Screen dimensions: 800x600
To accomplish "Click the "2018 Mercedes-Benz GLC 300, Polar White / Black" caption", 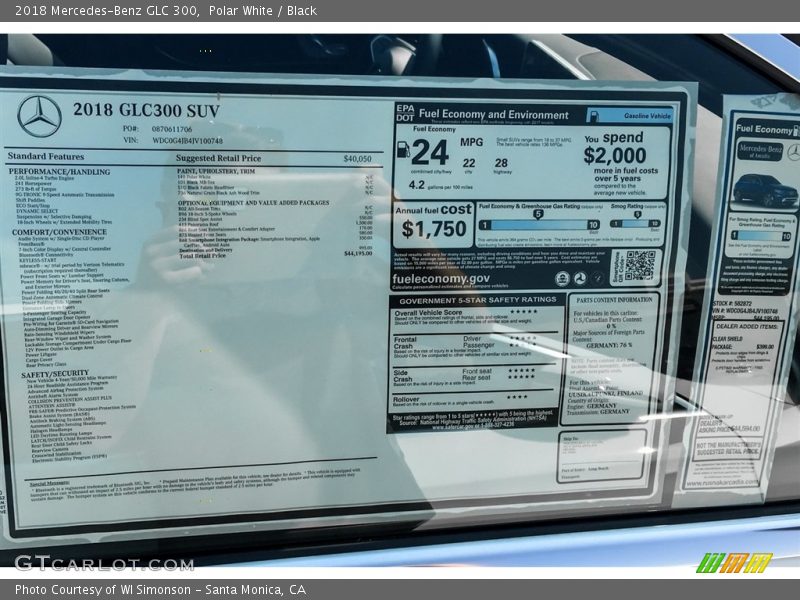I will pyautogui.click(x=166, y=11).
